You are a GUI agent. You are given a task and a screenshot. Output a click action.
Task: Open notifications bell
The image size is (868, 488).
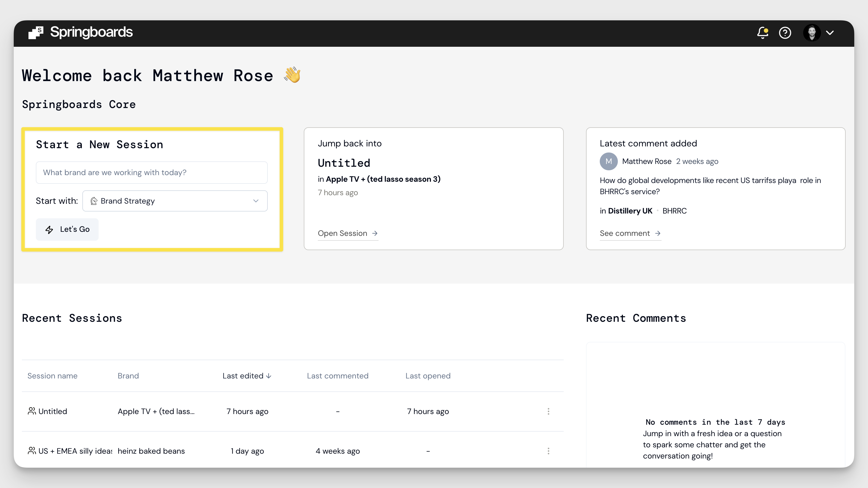point(762,33)
